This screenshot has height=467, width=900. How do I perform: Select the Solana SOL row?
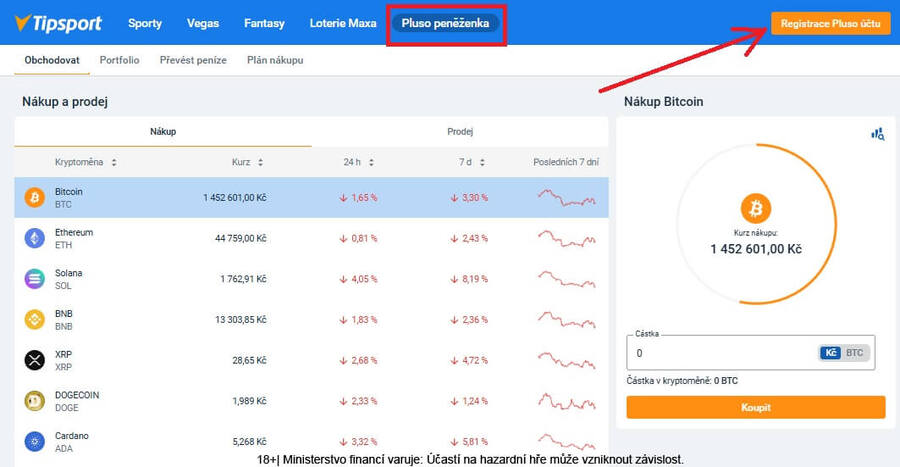point(311,279)
